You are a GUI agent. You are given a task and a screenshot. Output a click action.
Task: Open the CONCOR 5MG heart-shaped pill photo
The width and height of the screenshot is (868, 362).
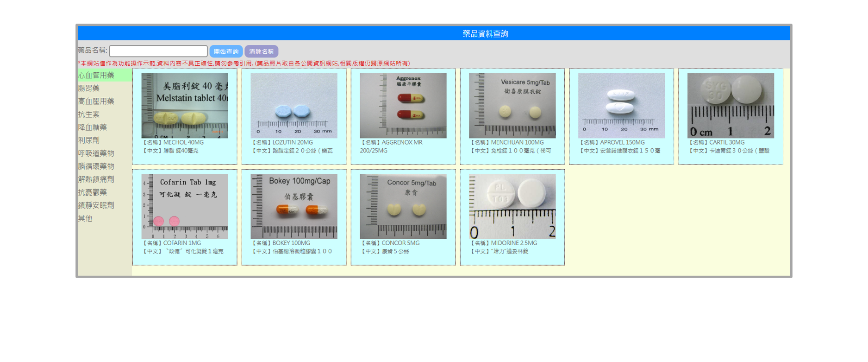point(403,206)
